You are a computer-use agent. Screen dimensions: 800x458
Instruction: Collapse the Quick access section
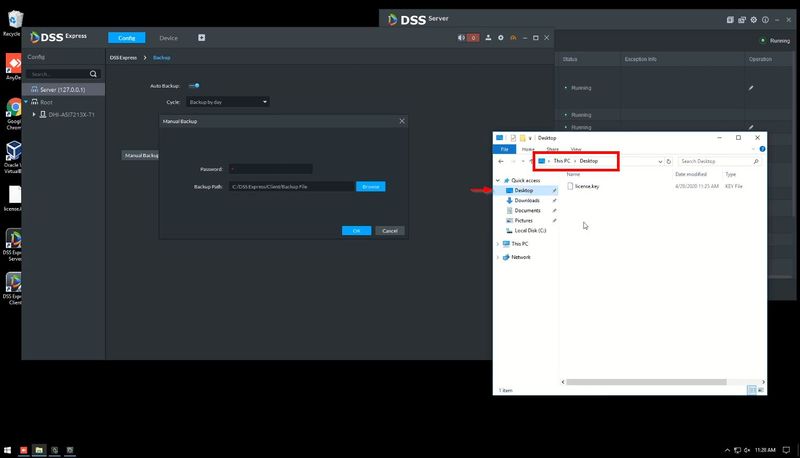click(x=498, y=180)
